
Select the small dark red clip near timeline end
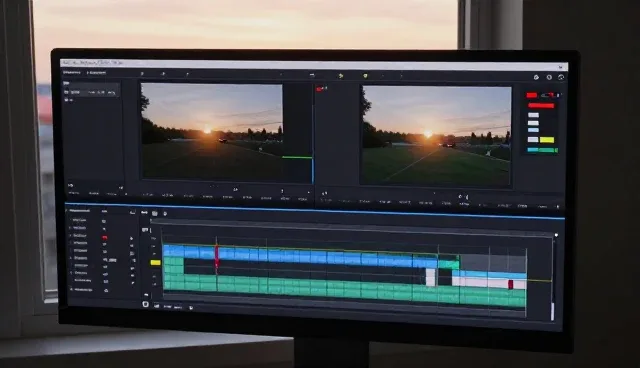(x=510, y=284)
